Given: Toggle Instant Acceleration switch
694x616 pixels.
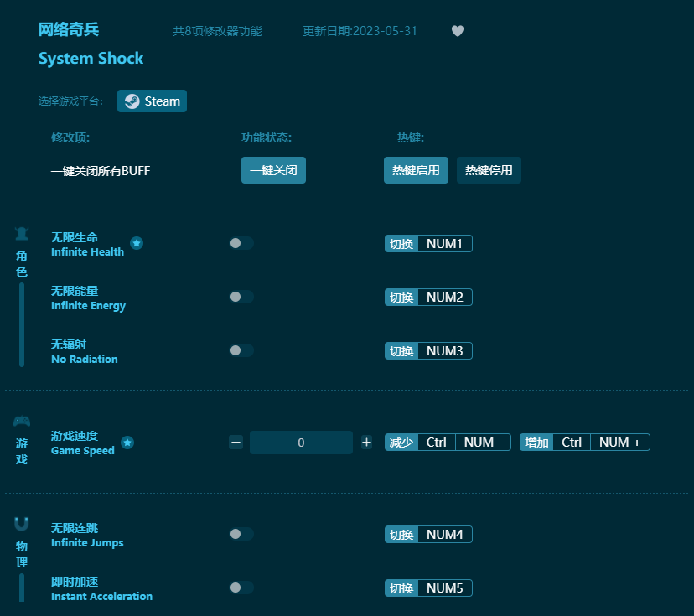Looking at the screenshot, I should (241, 588).
